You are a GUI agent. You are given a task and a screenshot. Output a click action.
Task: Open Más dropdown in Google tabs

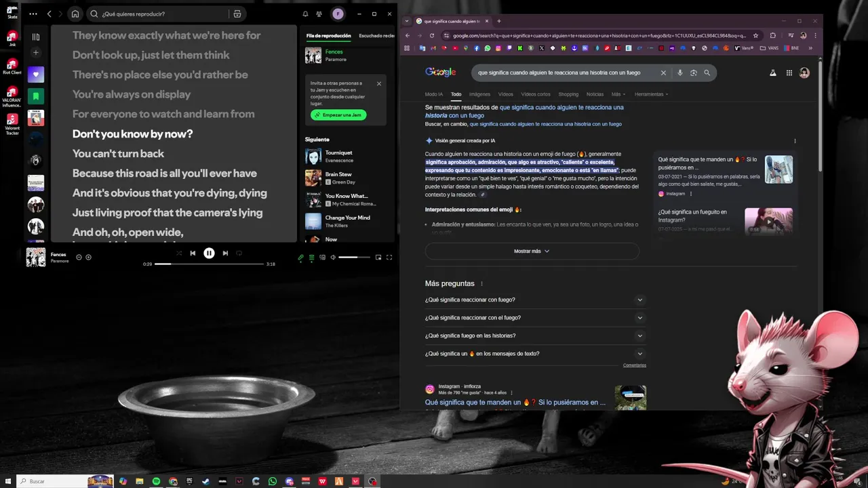point(618,94)
